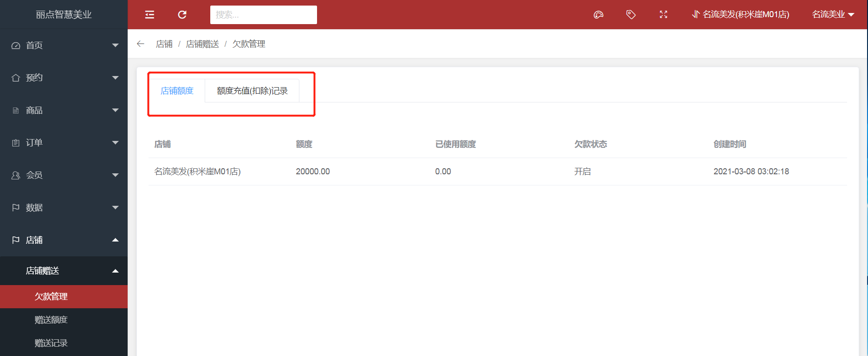Click the 欠款管理 breadcrumb item
The height and width of the screenshot is (356, 868).
point(249,44)
